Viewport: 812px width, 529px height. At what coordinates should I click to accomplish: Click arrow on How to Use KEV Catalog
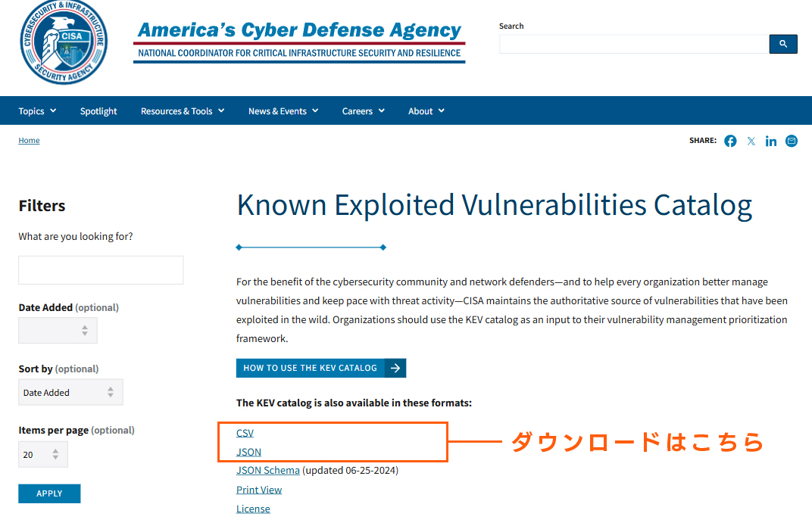[x=395, y=368]
